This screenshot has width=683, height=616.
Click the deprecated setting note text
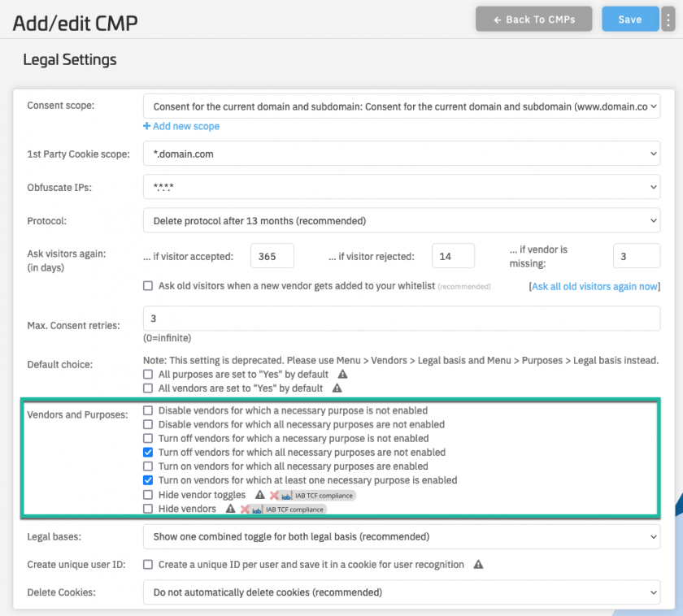click(401, 361)
